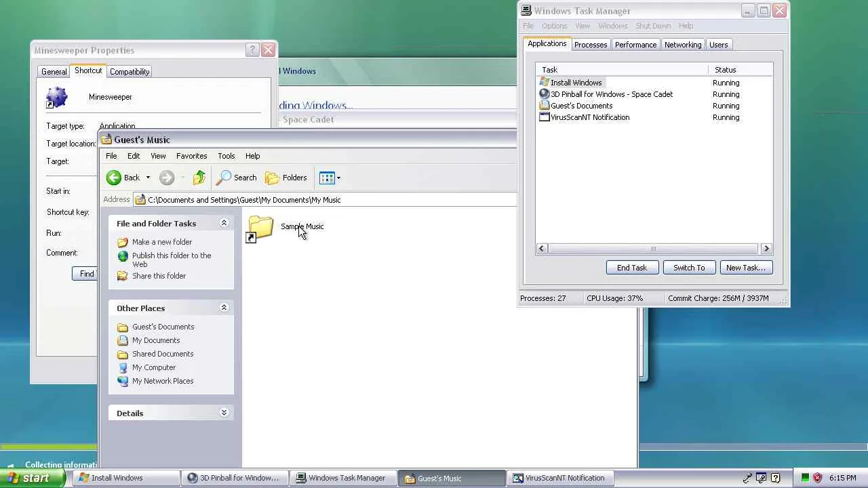This screenshot has width=868, height=488.
Task: Click the green CPU meter tray icon
Action: click(805, 478)
